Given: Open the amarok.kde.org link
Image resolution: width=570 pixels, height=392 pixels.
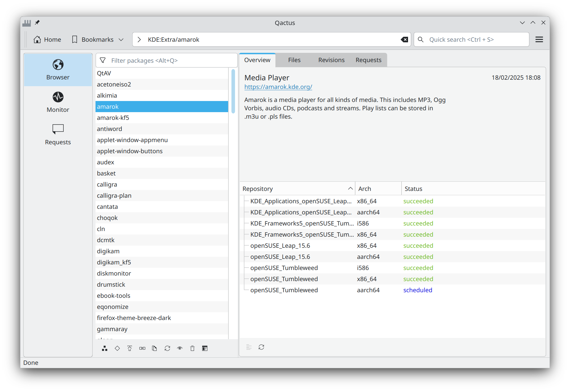Looking at the screenshot, I should pos(278,87).
